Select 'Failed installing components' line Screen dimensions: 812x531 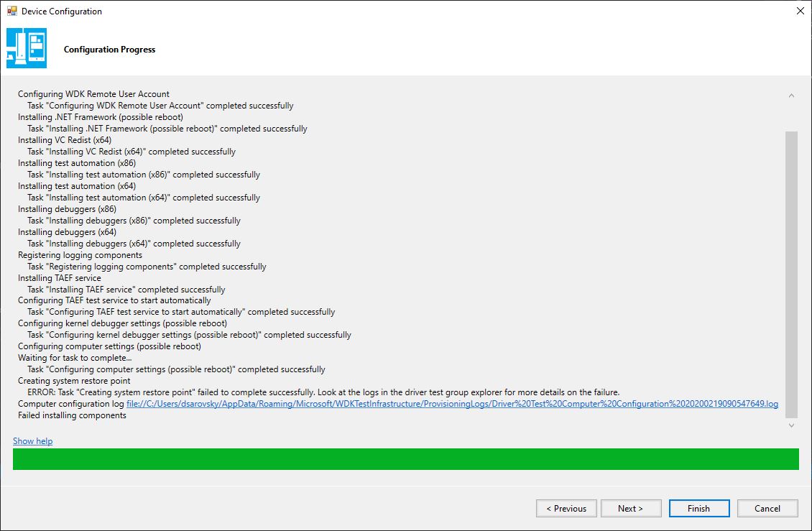72,415
